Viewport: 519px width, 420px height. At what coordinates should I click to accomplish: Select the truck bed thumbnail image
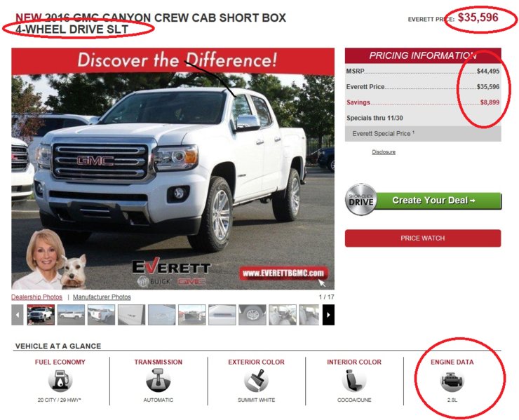click(x=192, y=315)
